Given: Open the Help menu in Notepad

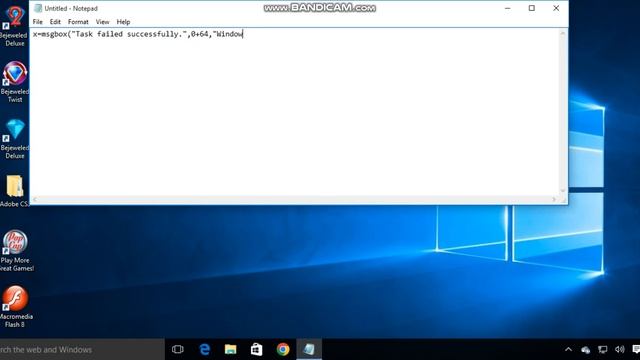Looking at the screenshot, I should click(123, 22).
